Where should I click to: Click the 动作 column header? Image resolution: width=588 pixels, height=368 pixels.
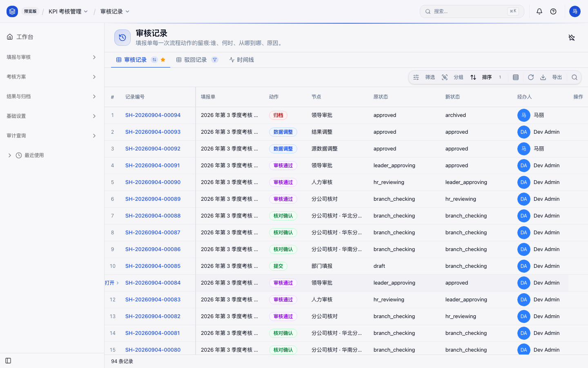coord(274,97)
